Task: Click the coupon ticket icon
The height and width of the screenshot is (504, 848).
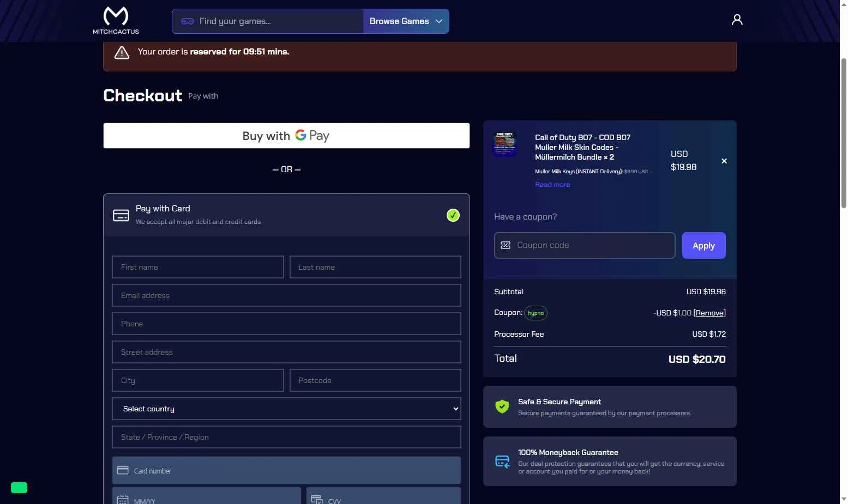Action: (x=506, y=245)
